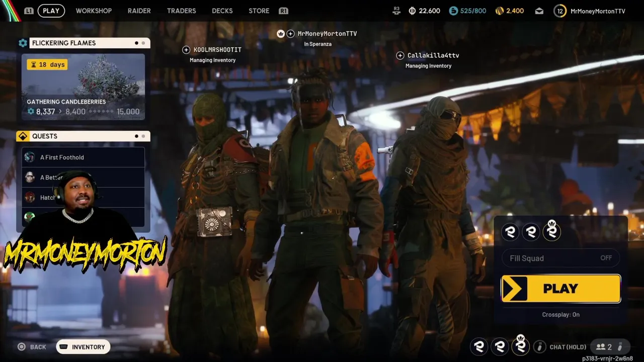
Task: Click the A First Foothold quest giver portrait
Action: pos(30,157)
